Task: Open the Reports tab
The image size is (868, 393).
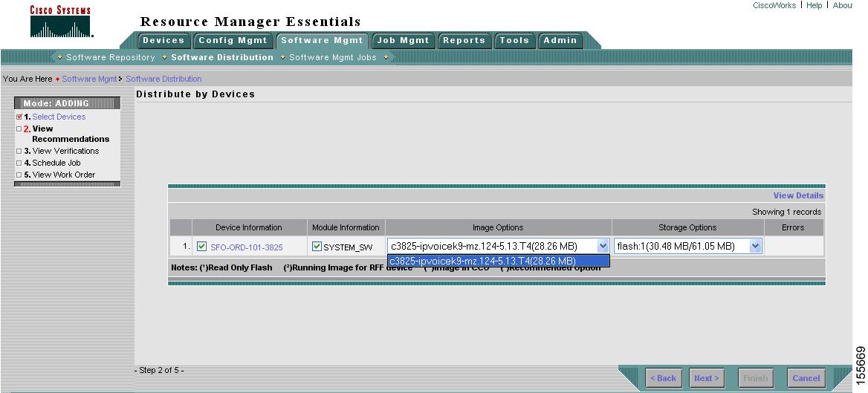Action: coord(464,40)
